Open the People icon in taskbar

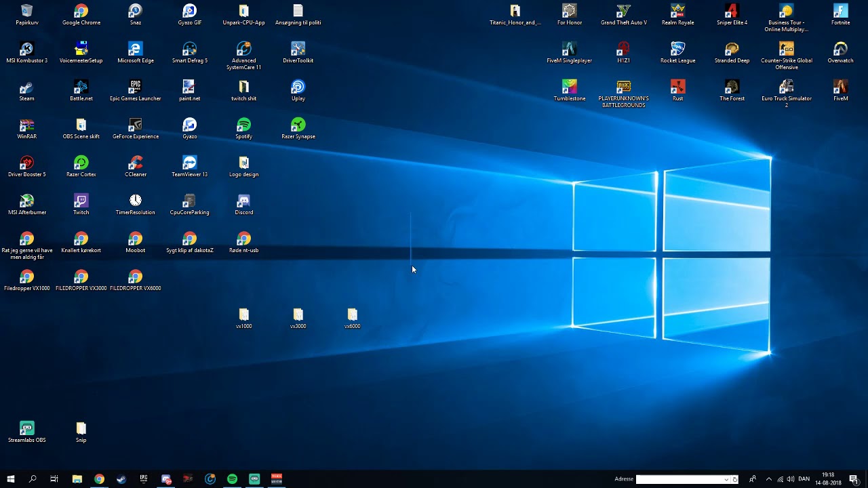[753, 479]
